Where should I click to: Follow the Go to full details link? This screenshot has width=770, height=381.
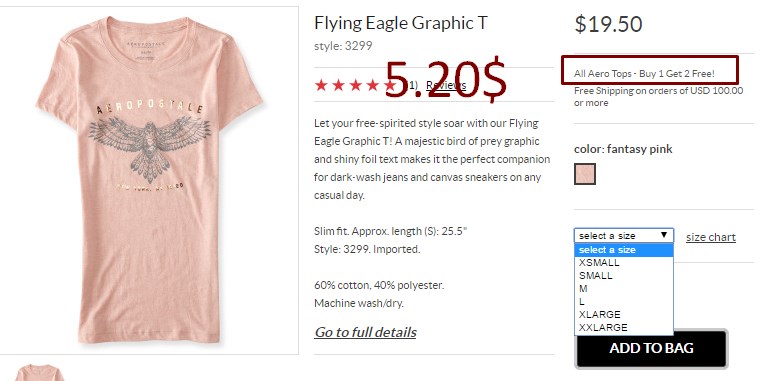point(365,332)
